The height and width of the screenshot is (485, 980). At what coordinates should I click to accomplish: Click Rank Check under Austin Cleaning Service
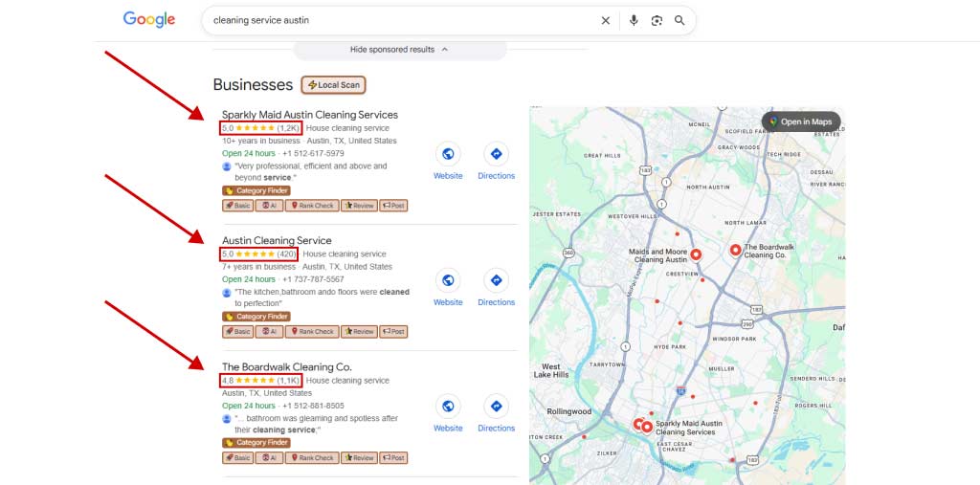(312, 332)
